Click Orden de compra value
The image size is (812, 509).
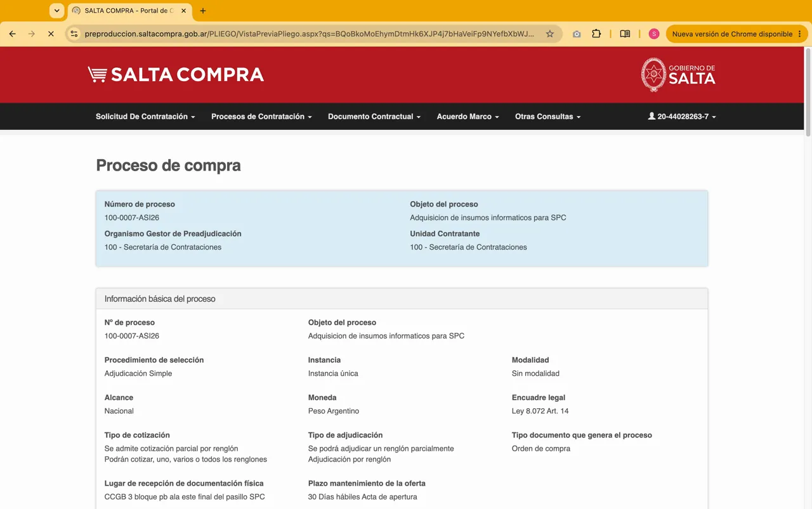tap(541, 448)
